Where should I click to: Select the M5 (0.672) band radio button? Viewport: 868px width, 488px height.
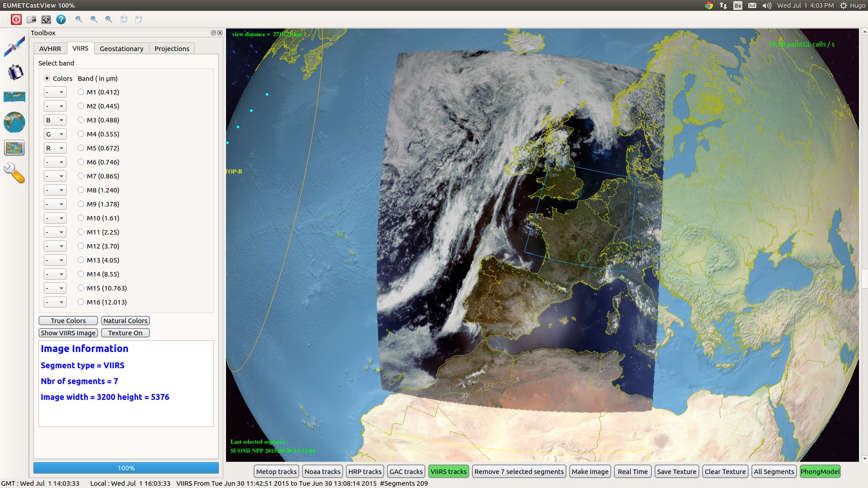coord(80,147)
